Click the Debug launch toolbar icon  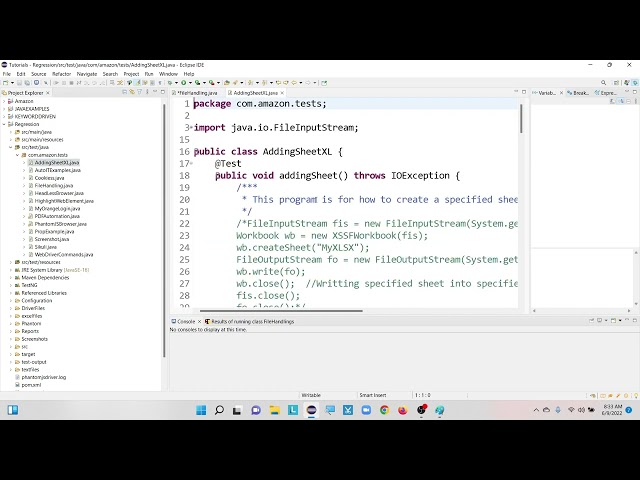170,83
